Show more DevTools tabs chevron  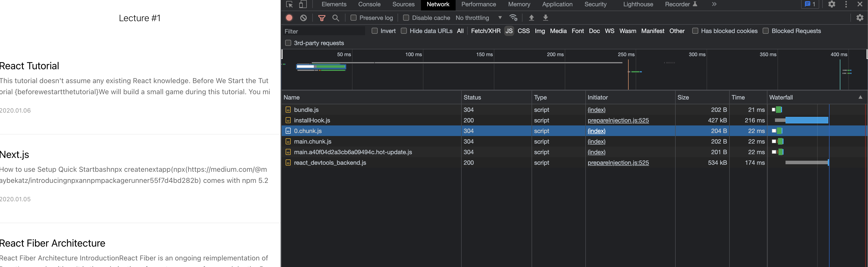point(714,4)
